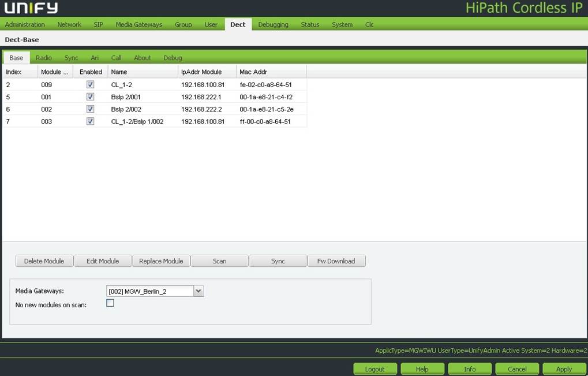Screen dimensions: 588x376
Task: Click MAC address 00-1a-e8-21-c5-2e
Action: [266, 109]
